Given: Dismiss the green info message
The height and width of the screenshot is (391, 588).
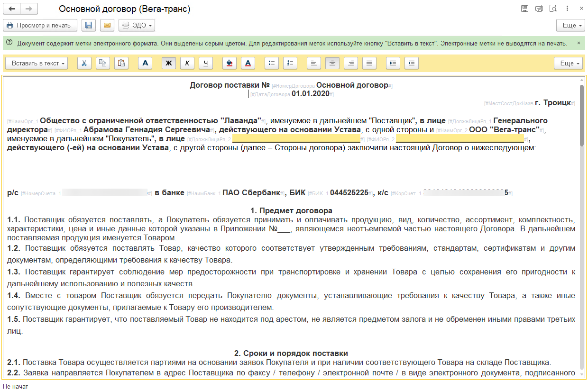Looking at the screenshot, I should [579, 43].
